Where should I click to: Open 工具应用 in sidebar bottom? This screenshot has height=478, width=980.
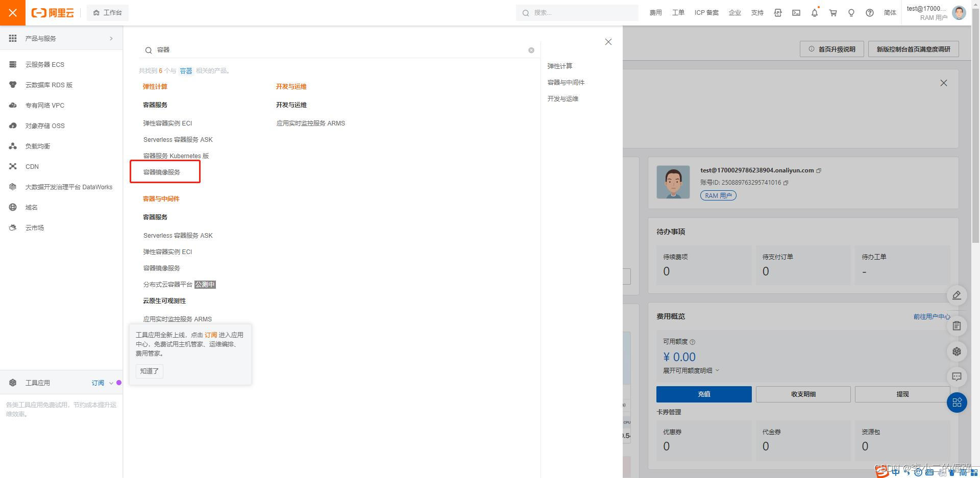[x=38, y=383]
